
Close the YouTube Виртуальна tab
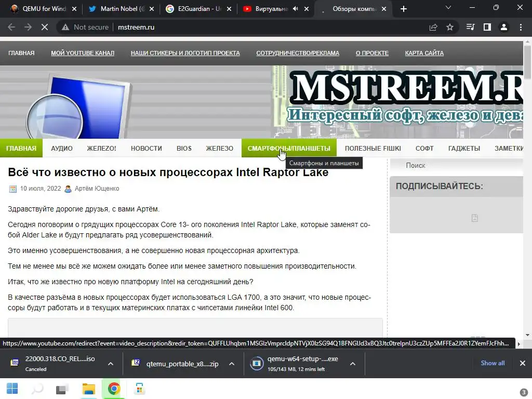point(307,9)
